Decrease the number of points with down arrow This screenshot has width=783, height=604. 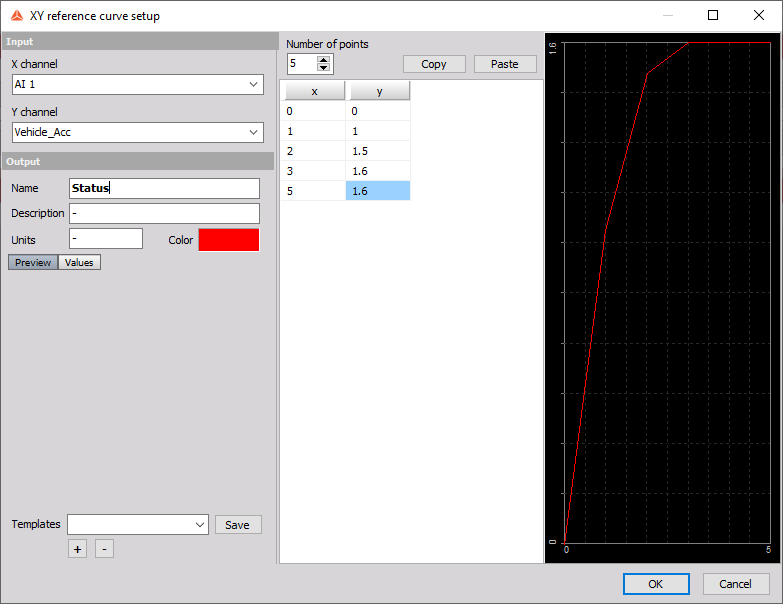324,67
